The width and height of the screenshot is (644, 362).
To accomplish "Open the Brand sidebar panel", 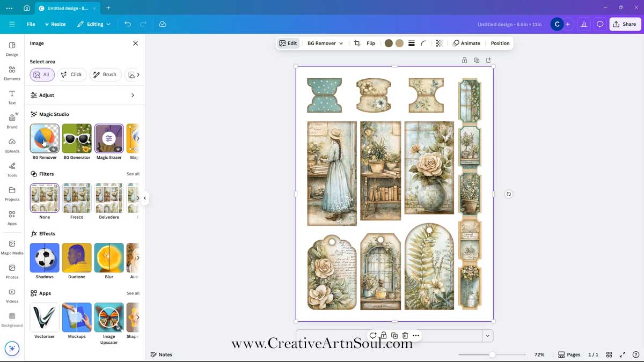I will click(x=12, y=121).
